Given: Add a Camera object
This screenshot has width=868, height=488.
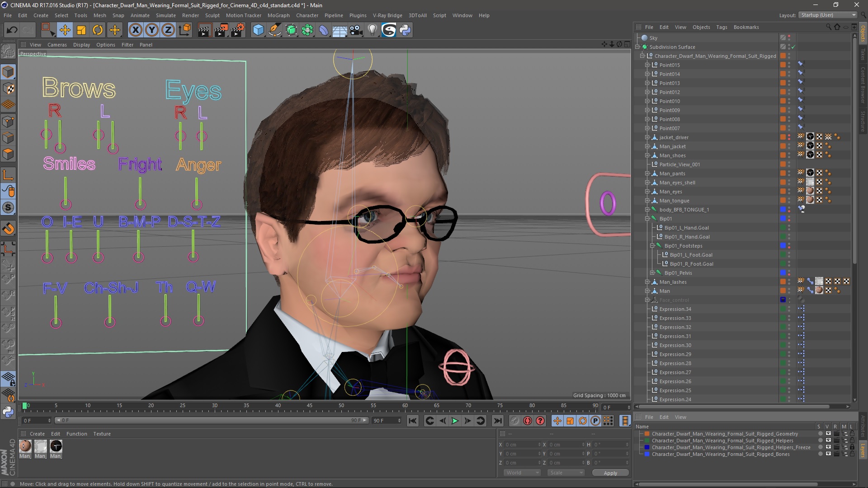Looking at the screenshot, I should click(356, 30).
